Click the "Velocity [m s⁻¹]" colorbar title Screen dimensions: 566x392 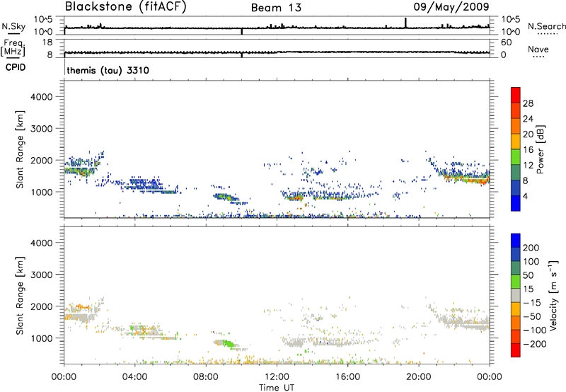coord(553,295)
